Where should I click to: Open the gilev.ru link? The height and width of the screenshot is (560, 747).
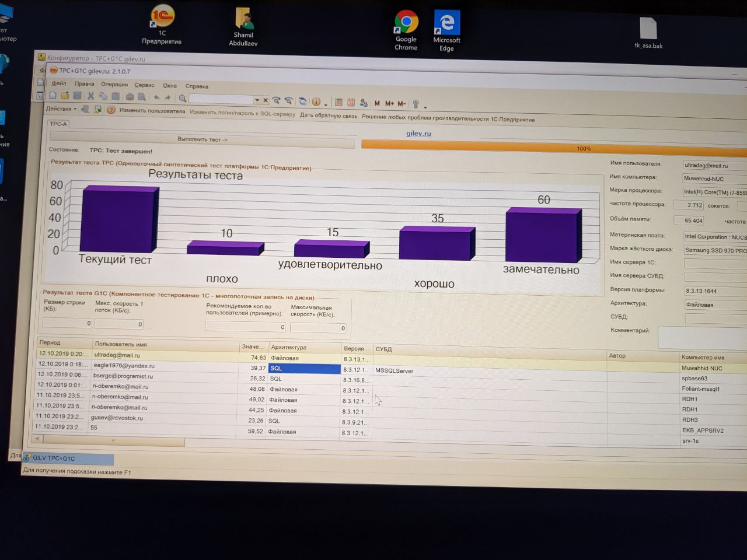point(418,134)
